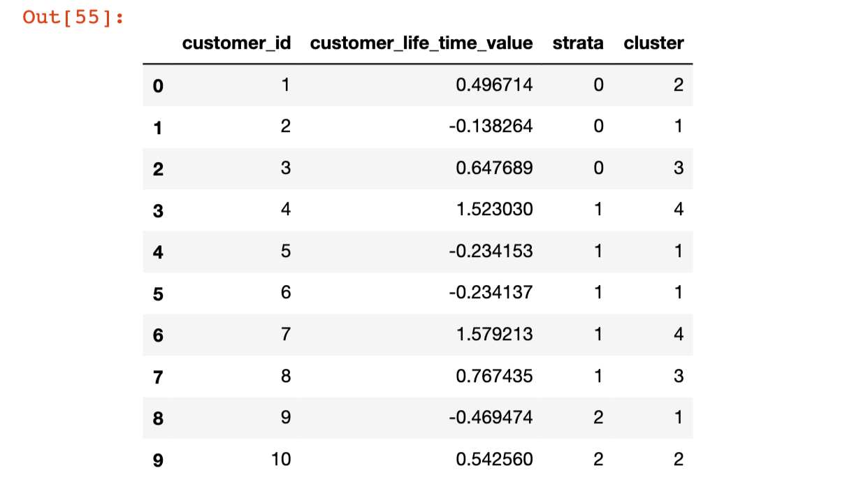Click the value 1.523030 cell

pyautogui.click(x=494, y=210)
